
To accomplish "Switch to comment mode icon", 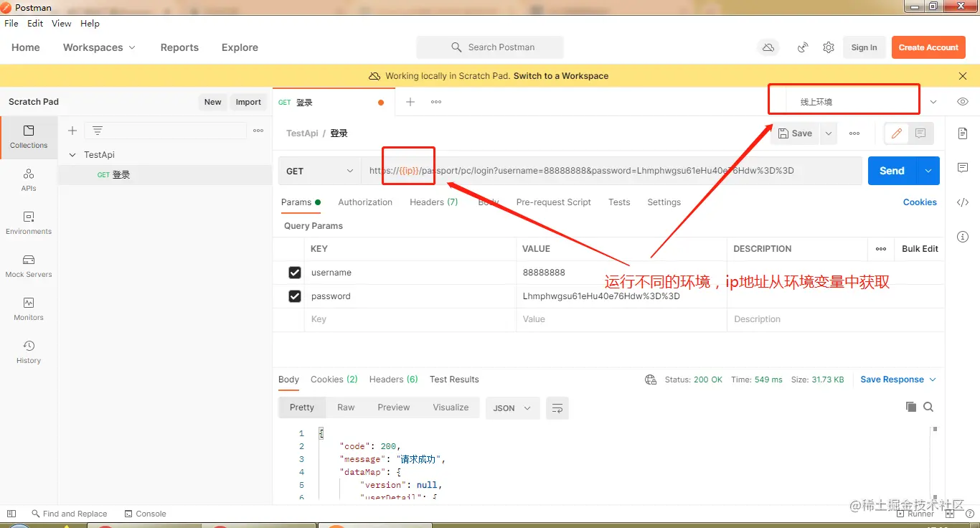I will point(920,133).
